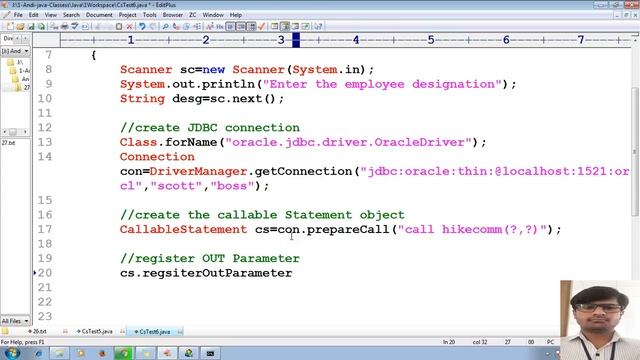Click the Redo arrow icon
640x360 pixels.
click(153, 27)
